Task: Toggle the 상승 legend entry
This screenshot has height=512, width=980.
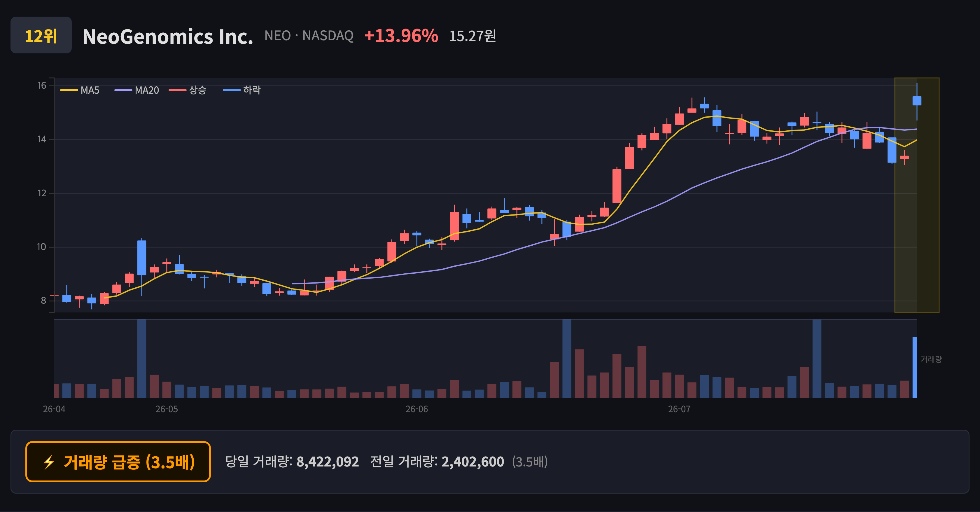Action: pyautogui.click(x=188, y=90)
